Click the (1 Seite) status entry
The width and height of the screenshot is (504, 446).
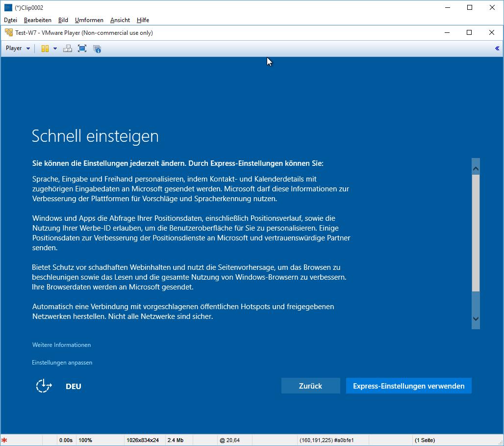(425, 440)
